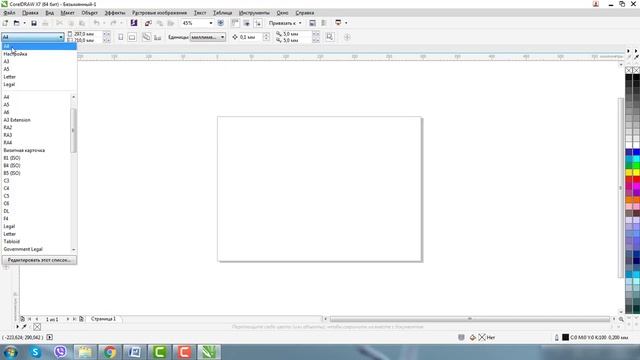Open the Макет menu
640x360 pixels.
tap(67, 13)
